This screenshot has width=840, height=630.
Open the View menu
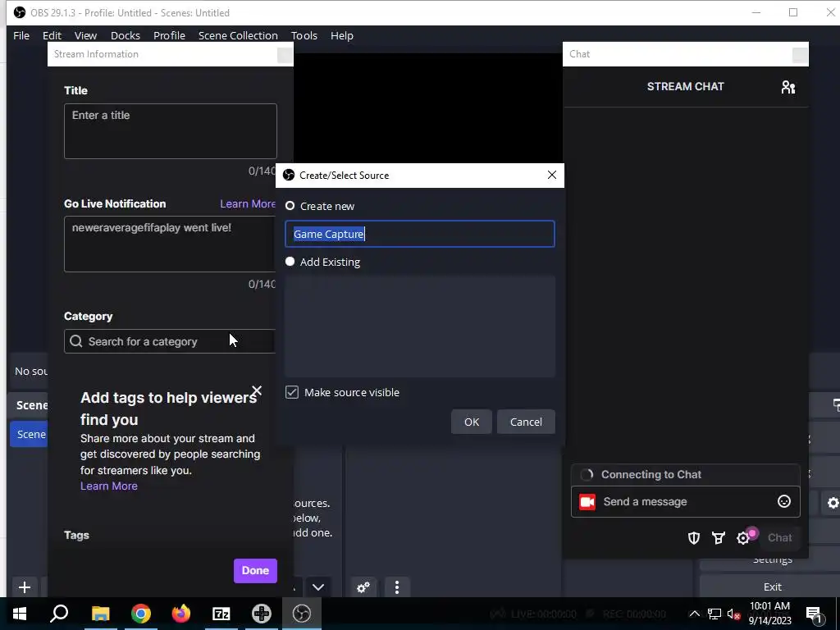85,35
